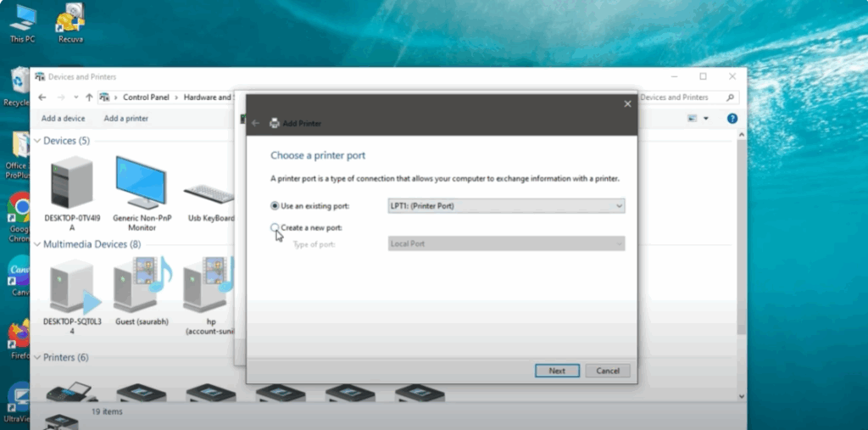Select the Generic Non-PnP Monitor device
The width and height of the screenshot is (868, 430).
pos(142,194)
